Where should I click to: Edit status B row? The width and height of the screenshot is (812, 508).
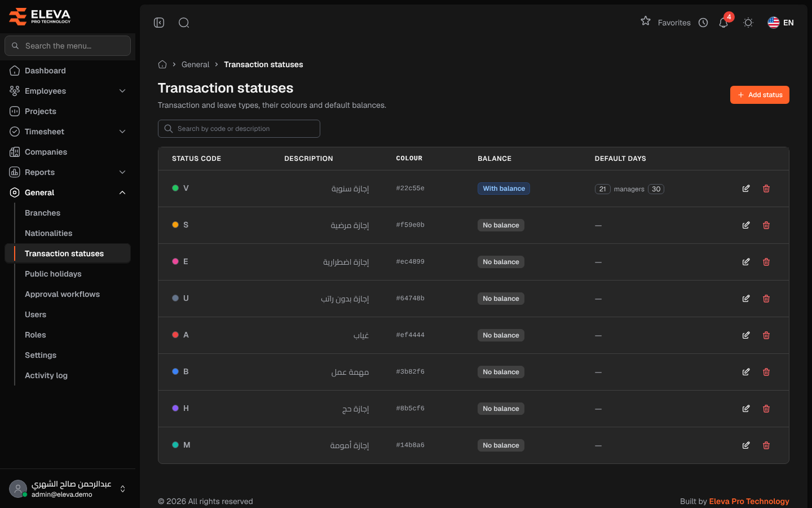(x=746, y=372)
